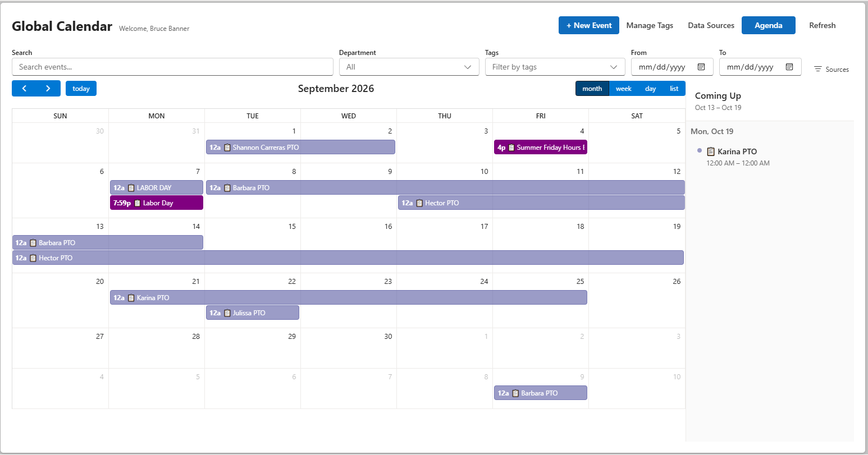Open Hector PTO event starting September 10
This screenshot has width=868, height=455.
click(541, 203)
